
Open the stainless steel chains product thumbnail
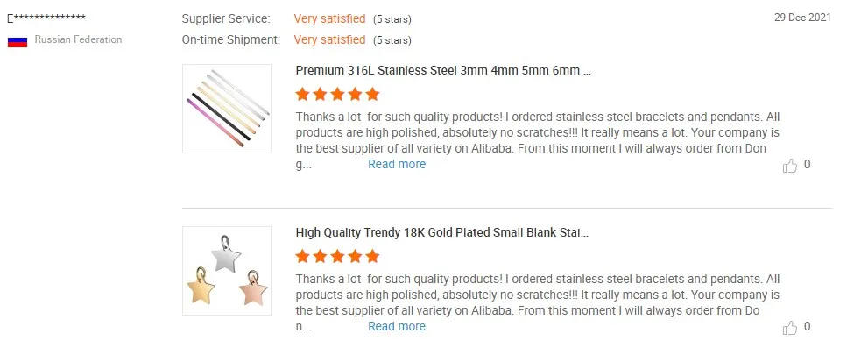tap(227, 109)
